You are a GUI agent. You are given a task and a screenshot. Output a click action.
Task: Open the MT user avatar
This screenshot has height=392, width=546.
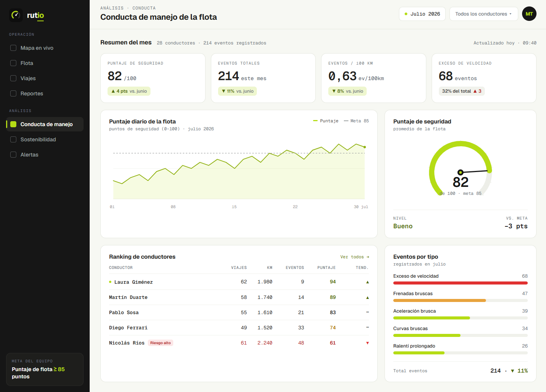pyautogui.click(x=529, y=14)
